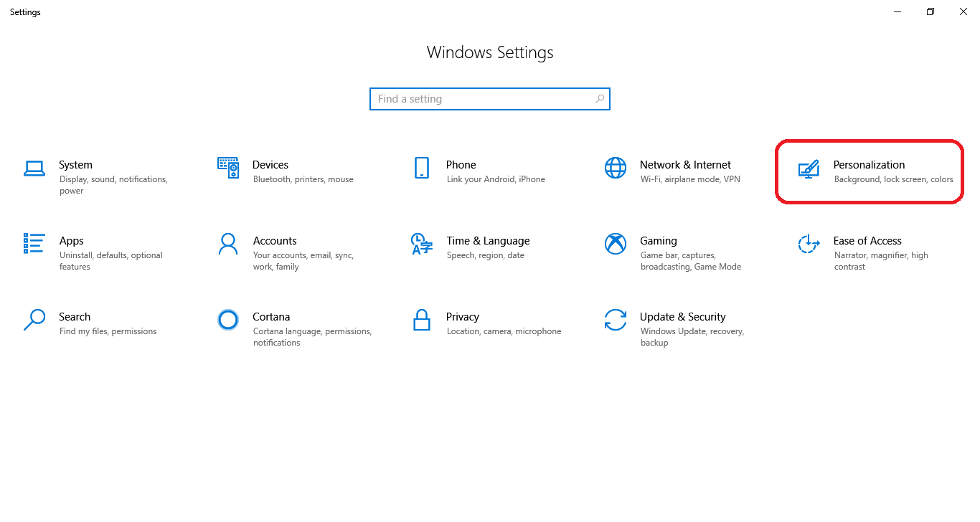980x522 pixels.
Task: Open the Privacy settings text label
Action: (x=463, y=317)
